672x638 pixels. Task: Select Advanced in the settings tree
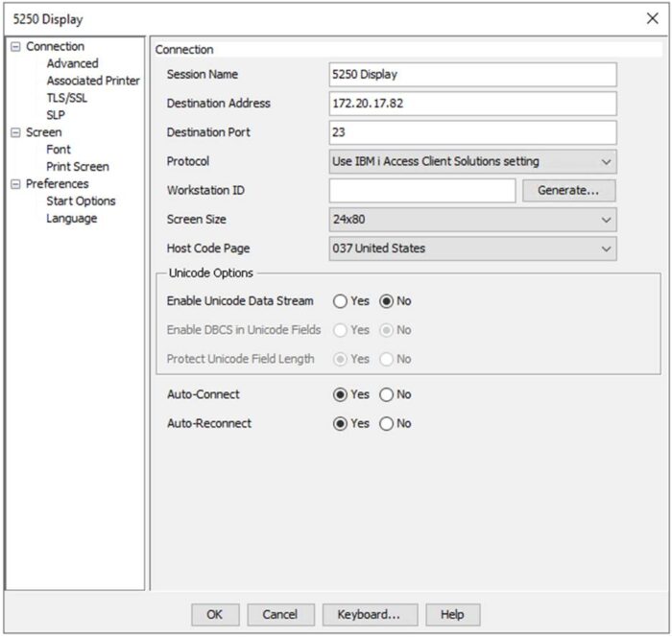(72, 63)
